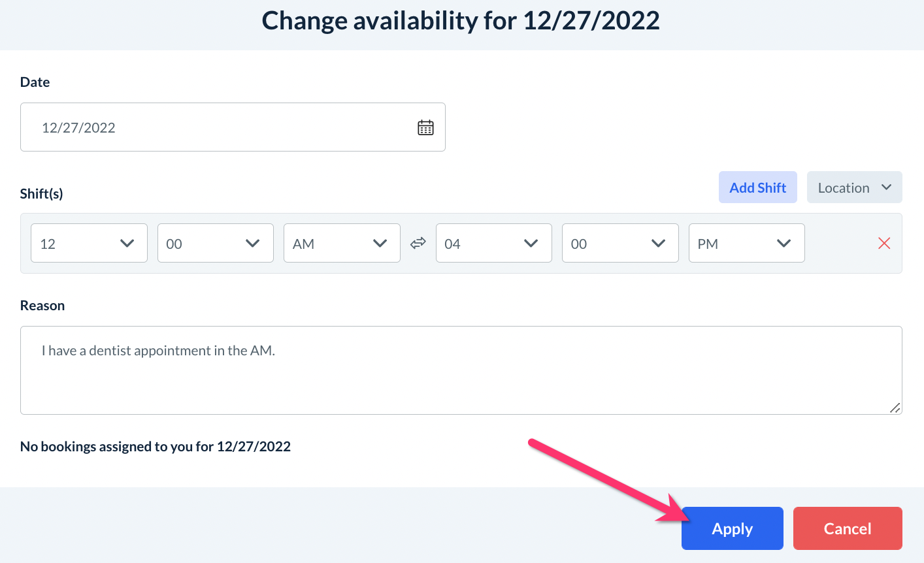924x563 pixels.
Task: Click the Reason field label
Action: (42, 306)
